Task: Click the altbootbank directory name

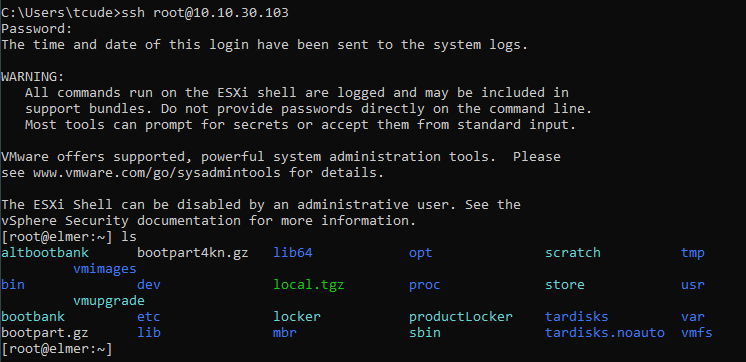Action: click(x=45, y=253)
